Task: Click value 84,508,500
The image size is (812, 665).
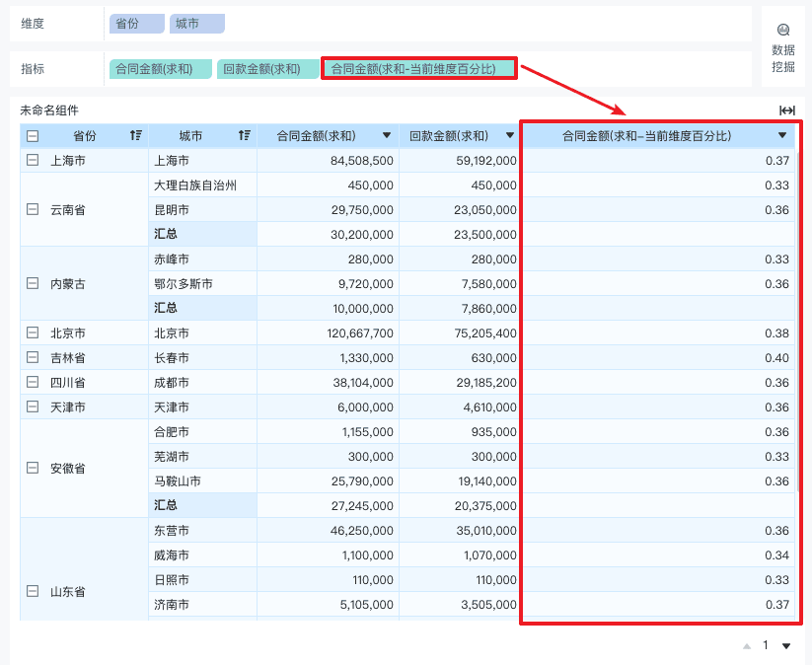Action: click(x=362, y=161)
